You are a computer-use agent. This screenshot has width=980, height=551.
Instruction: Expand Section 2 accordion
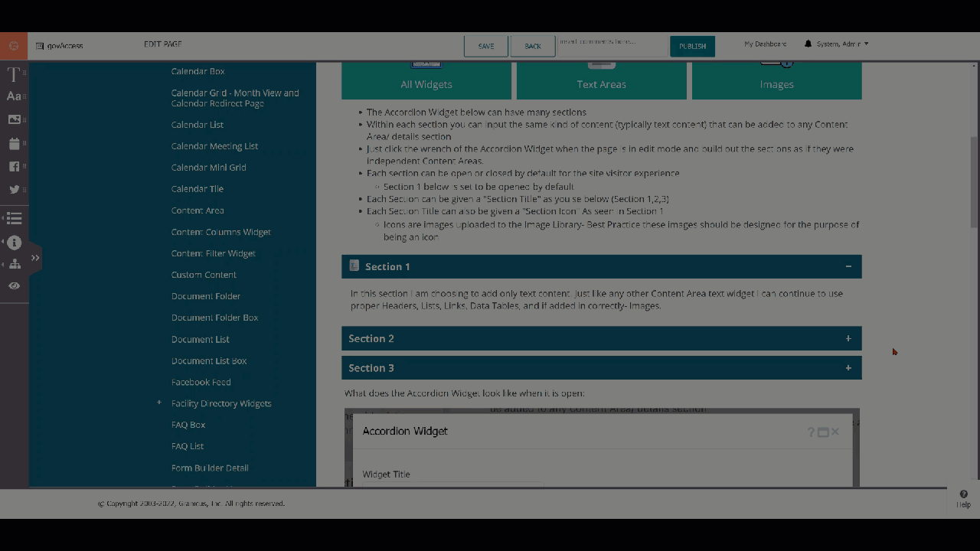click(848, 338)
